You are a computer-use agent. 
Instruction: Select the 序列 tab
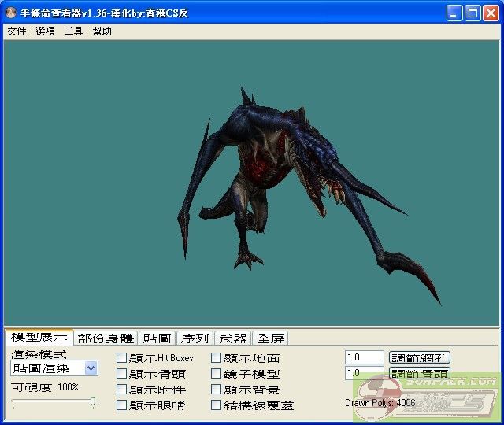point(195,338)
